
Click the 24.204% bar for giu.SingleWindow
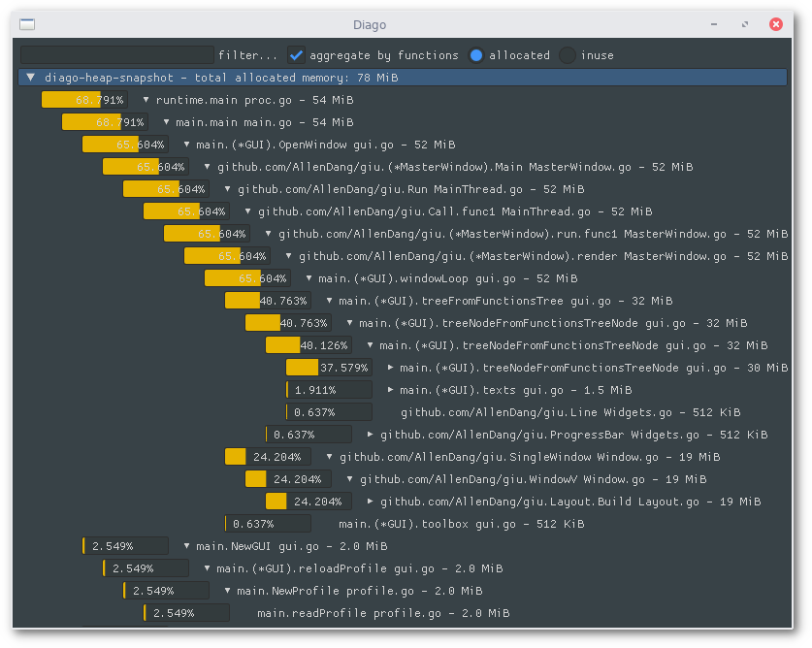pyautogui.click(x=268, y=456)
